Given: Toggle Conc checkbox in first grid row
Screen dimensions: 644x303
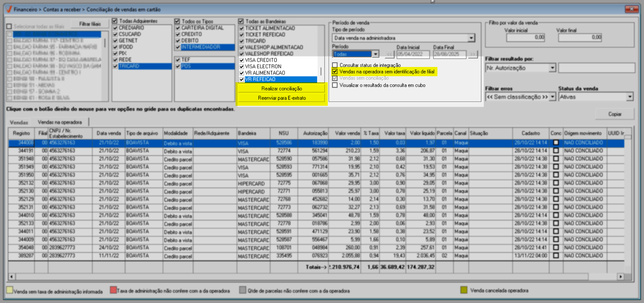Looking at the screenshot, I should point(556,142).
